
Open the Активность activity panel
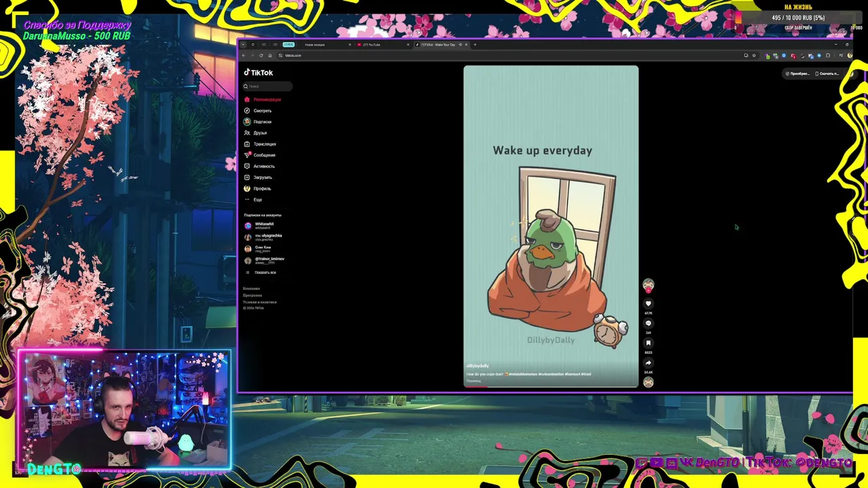click(x=260, y=166)
